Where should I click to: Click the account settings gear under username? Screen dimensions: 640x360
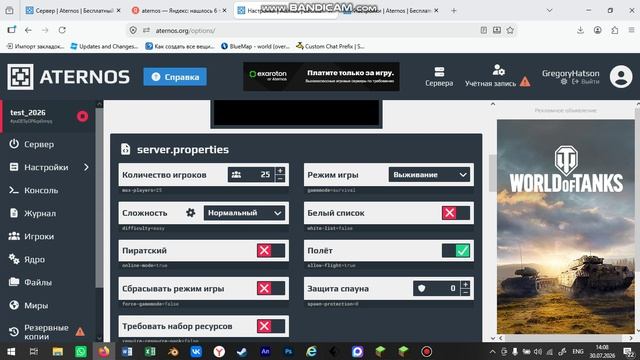tap(564, 82)
